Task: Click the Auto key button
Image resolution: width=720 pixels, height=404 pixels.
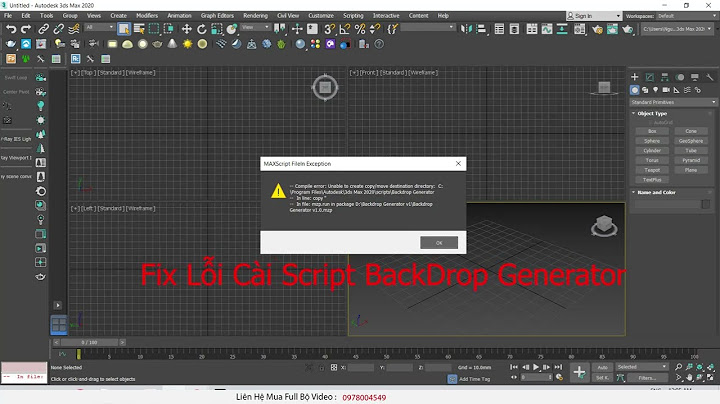Action: coord(602,367)
